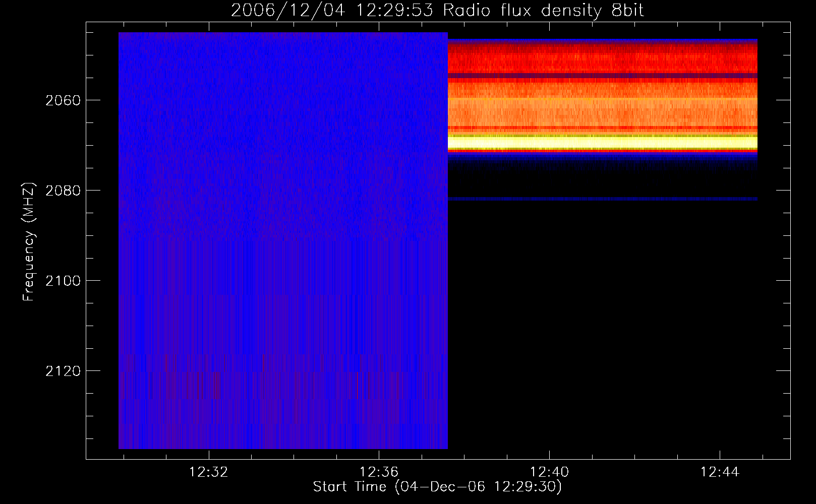Click the bright yellow-white emission band in the spectrogram
Viewport: 816px width, 504px height.
point(603,143)
